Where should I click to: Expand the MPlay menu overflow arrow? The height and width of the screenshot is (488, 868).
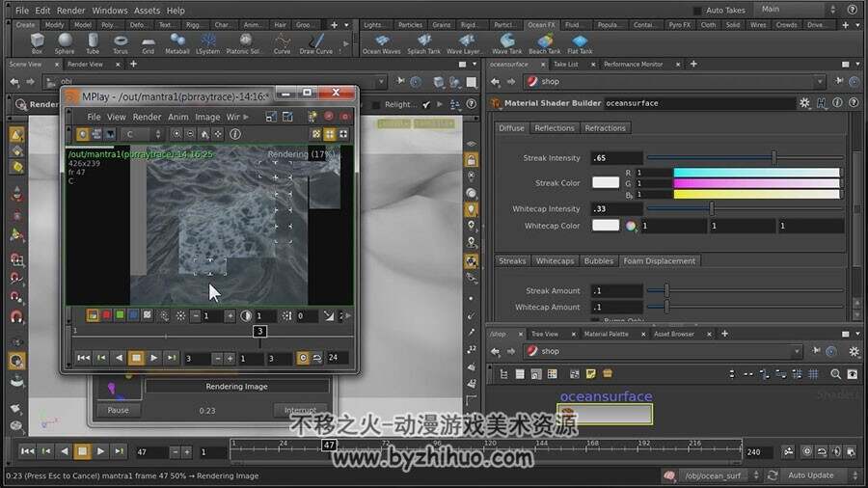pos(246,117)
